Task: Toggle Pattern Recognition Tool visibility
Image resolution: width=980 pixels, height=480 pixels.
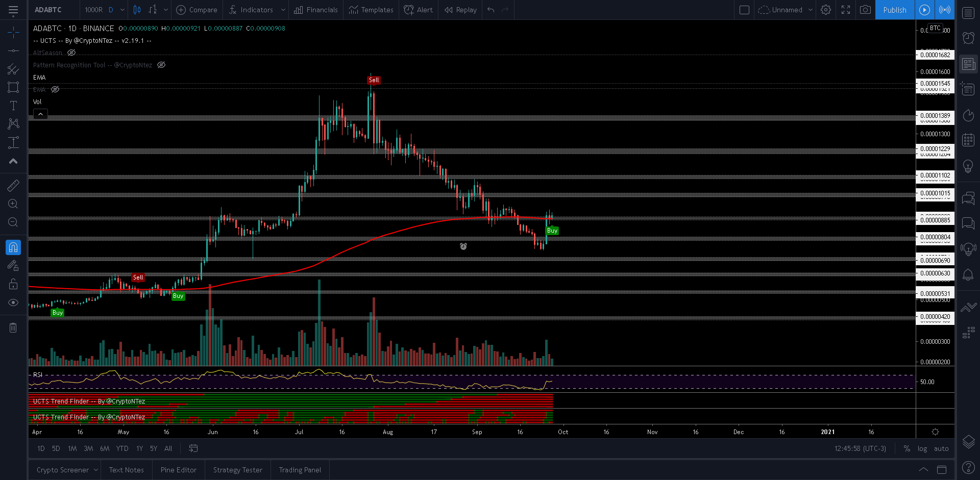Action: pos(161,65)
